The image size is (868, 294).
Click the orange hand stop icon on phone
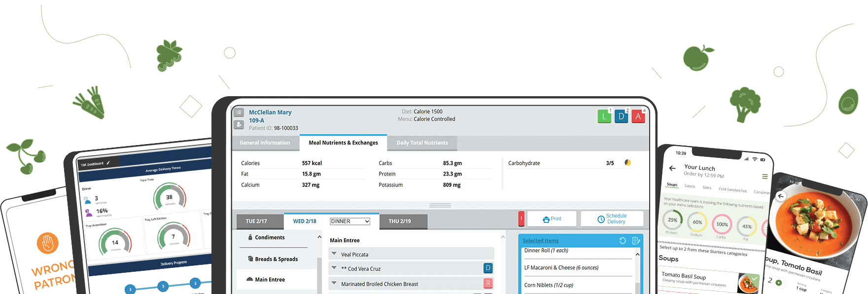[x=48, y=243]
